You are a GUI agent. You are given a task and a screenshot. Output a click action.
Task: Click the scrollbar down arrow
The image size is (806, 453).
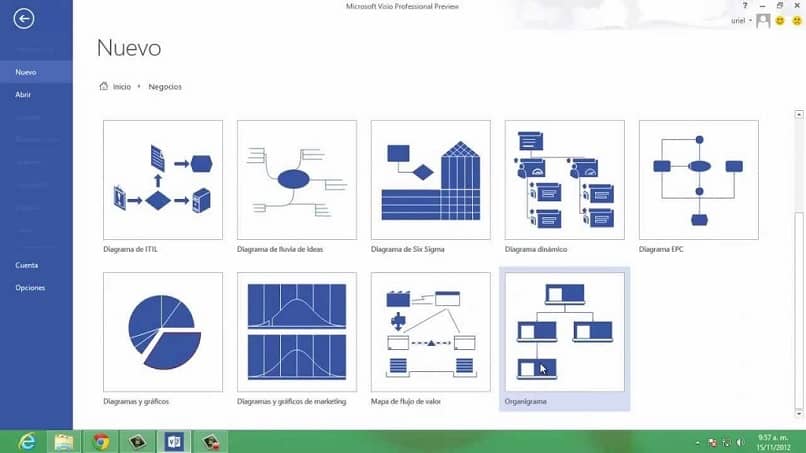799,413
